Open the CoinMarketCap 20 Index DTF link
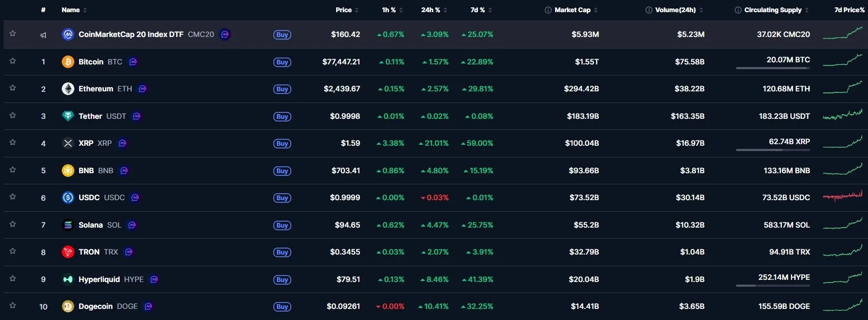 [131, 34]
